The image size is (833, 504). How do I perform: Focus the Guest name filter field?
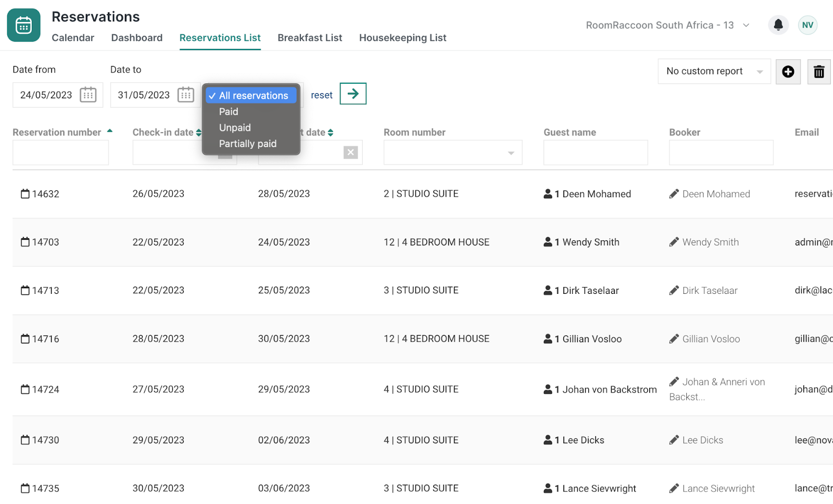596,152
